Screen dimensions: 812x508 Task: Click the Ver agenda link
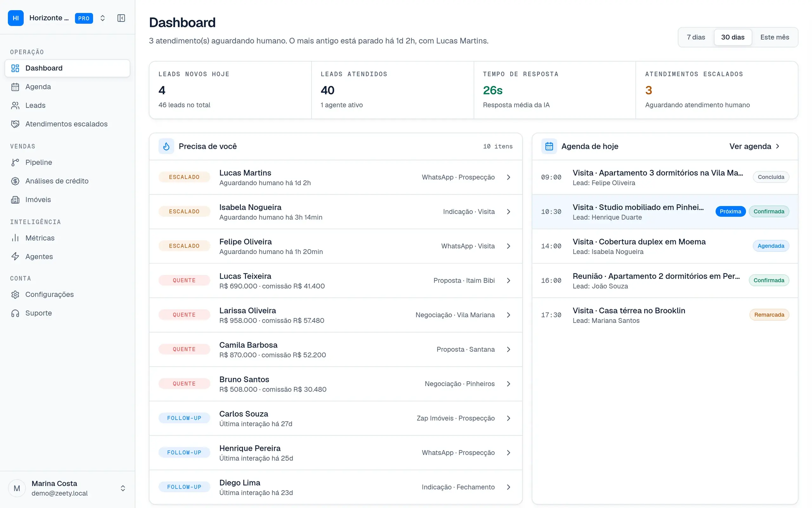click(754, 146)
